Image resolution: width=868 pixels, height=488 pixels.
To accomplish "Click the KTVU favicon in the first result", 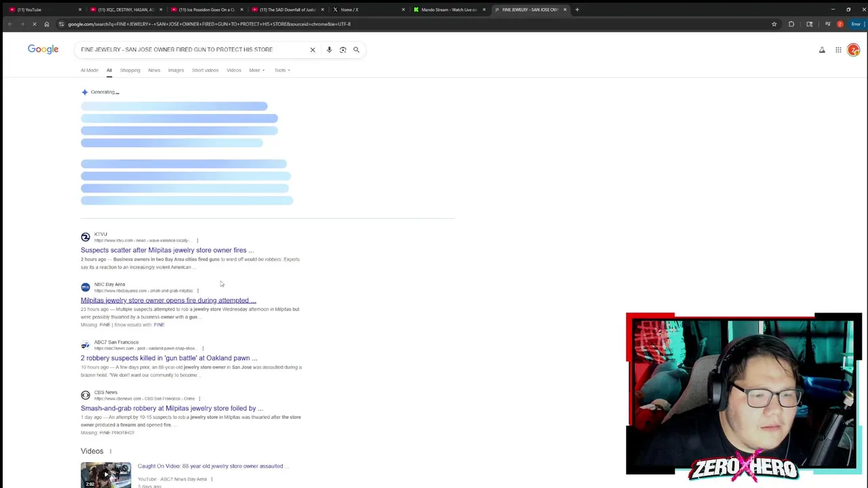I will 85,237.
